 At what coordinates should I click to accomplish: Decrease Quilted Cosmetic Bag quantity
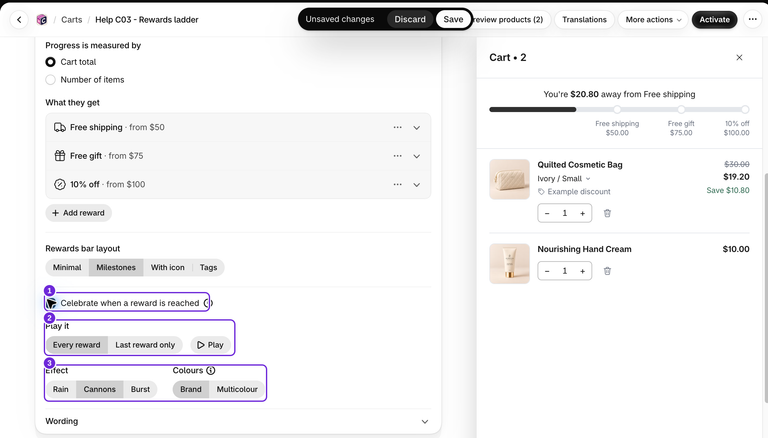(x=547, y=213)
